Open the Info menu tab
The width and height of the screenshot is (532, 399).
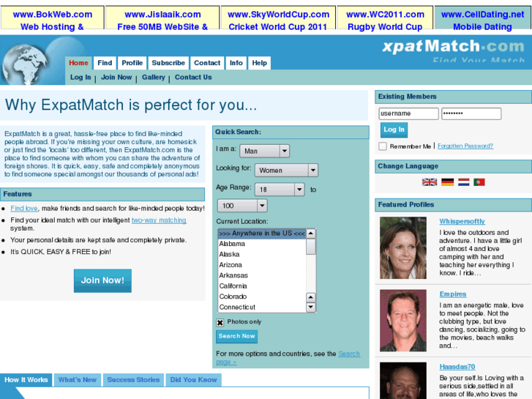[x=236, y=63]
